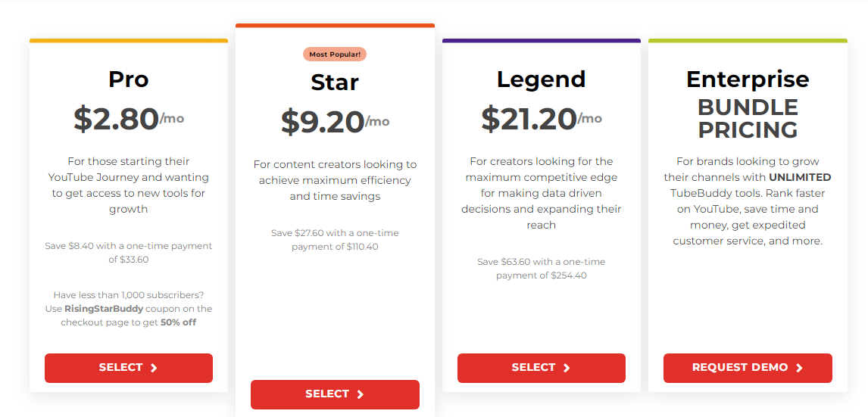868x417 pixels.
Task: Click the Save $63.60 one-time payment note
Action: coord(541,269)
